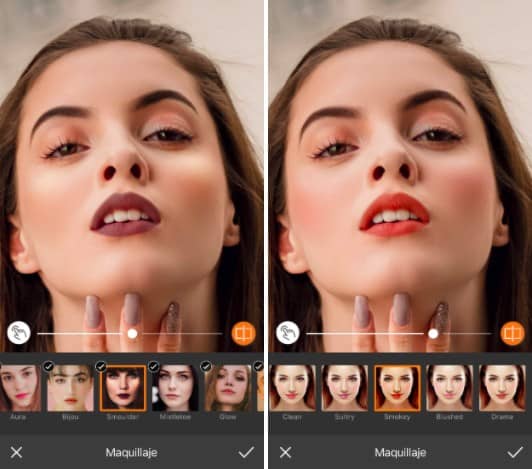Toggle the orange before/after compare button, left screen

point(244,333)
